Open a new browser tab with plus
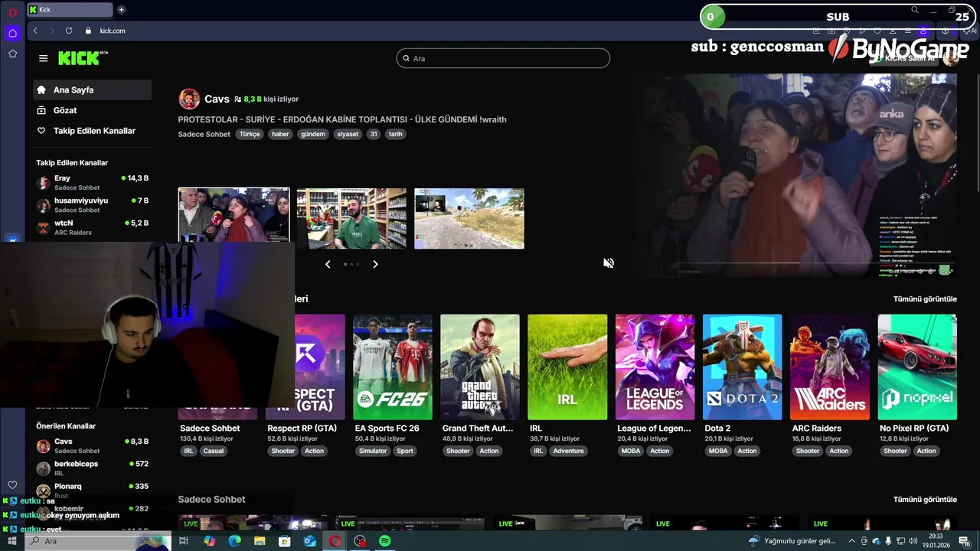This screenshot has height=551, width=980. 121,10
